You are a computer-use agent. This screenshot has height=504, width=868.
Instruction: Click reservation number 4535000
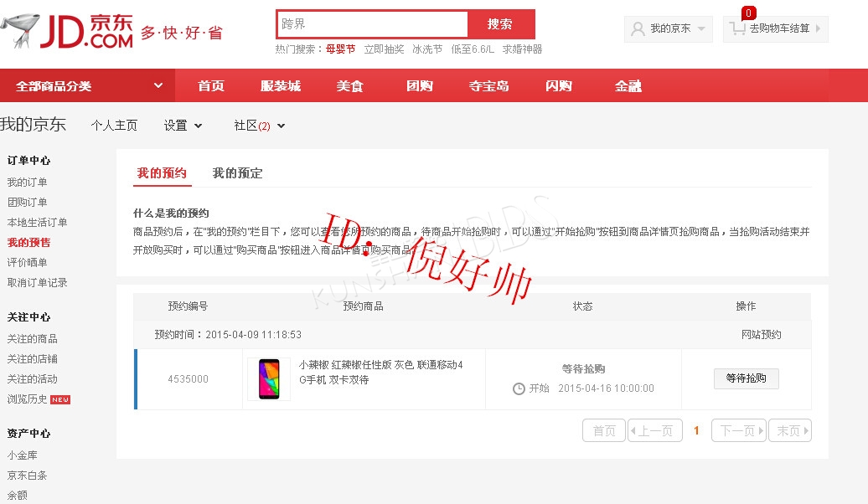point(189,379)
